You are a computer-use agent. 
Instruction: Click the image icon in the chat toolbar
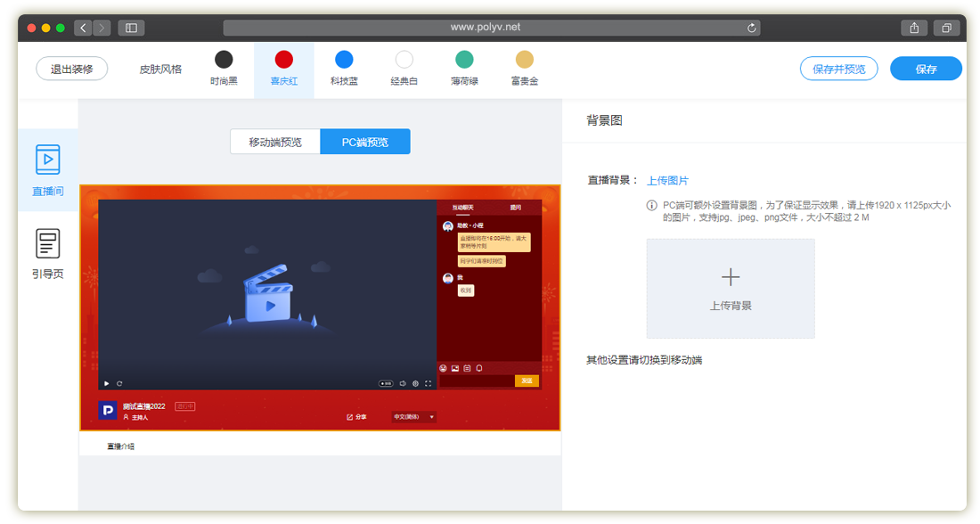(454, 368)
